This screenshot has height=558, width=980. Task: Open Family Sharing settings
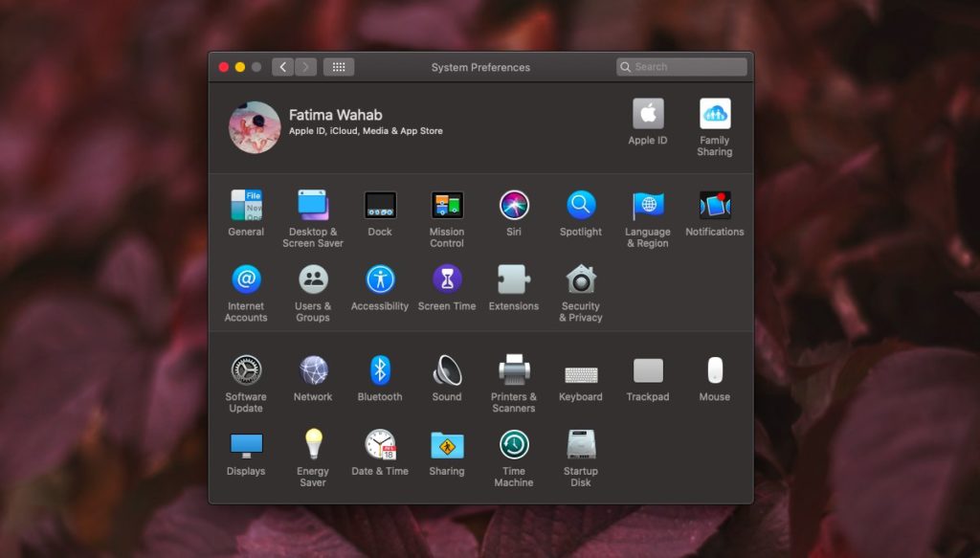tap(715, 114)
